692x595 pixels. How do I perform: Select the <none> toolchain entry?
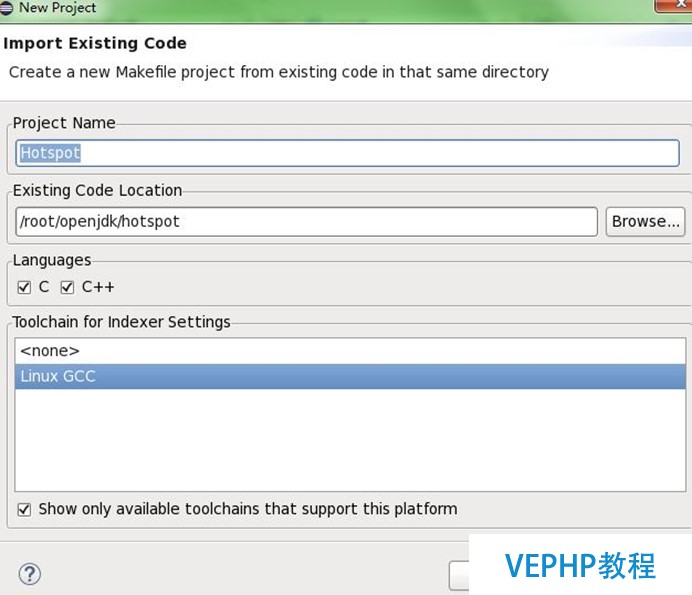pyautogui.click(x=350, y=351)
